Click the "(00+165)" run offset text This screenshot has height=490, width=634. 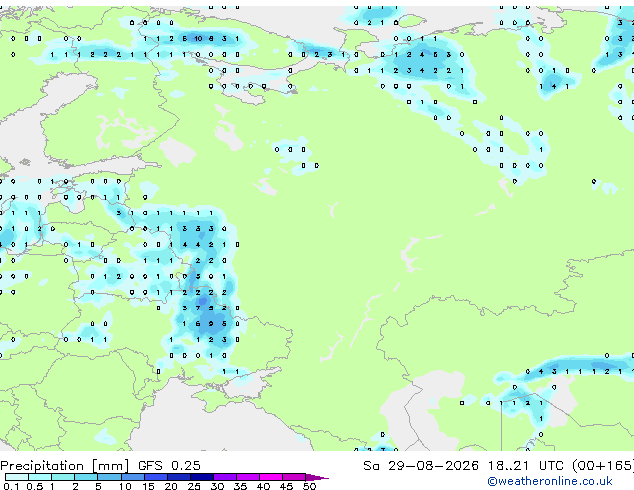(x=603, y=466)
